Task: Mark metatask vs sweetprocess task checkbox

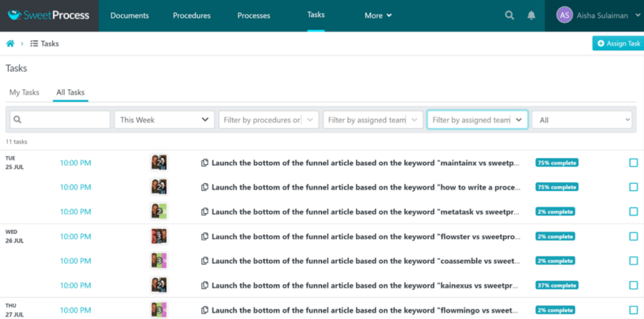Action: point(633,211)
